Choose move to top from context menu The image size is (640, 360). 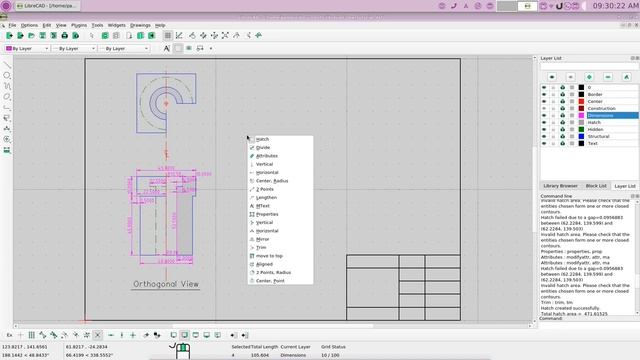click(x=280, y=256)
